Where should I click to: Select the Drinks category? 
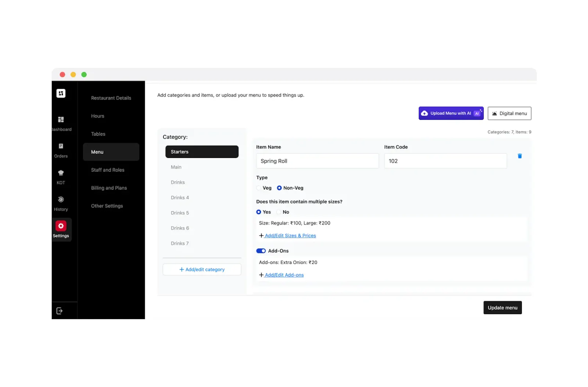coord(202,182)
